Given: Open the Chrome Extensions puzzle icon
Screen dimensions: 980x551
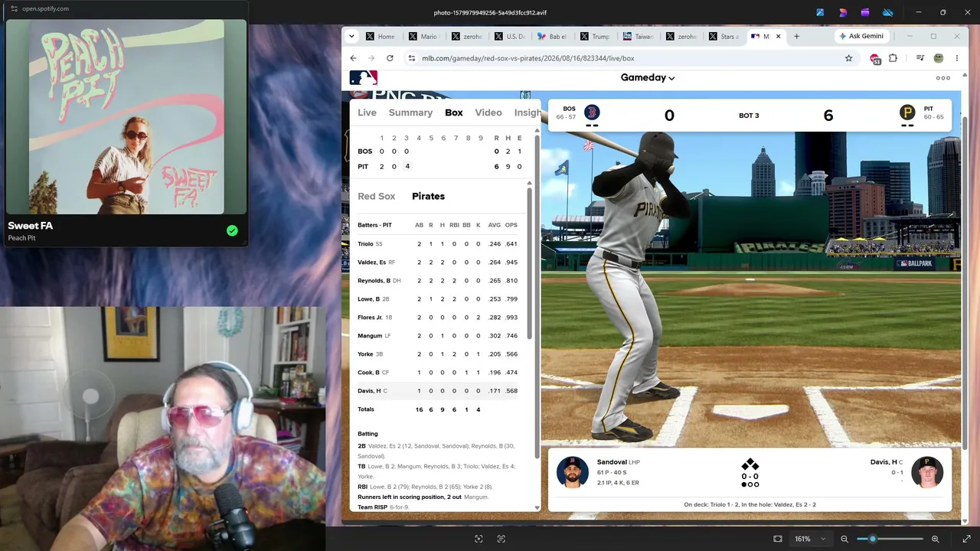Looking at the screenshot, I should pyautogui.click(x=893, y=58).
